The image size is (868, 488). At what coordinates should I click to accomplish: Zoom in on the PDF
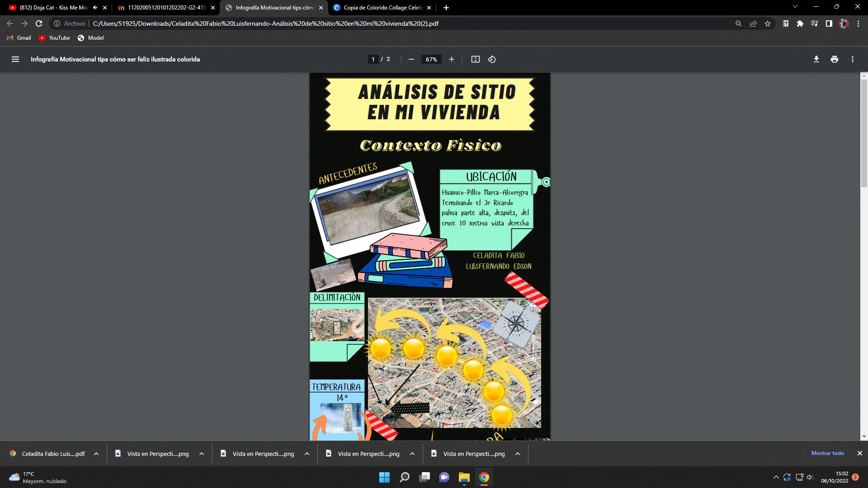click(x=451, y=59)
